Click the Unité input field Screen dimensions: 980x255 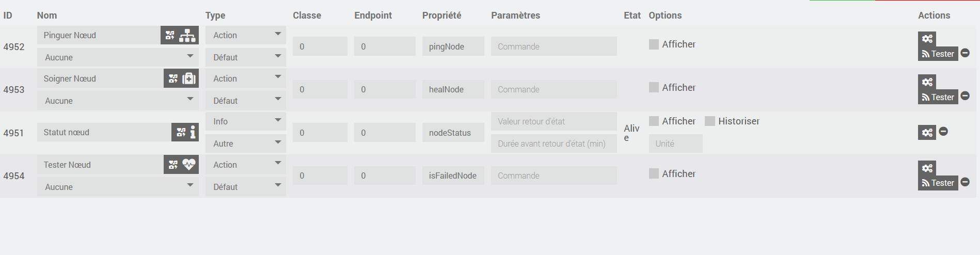tap(675, 144)
